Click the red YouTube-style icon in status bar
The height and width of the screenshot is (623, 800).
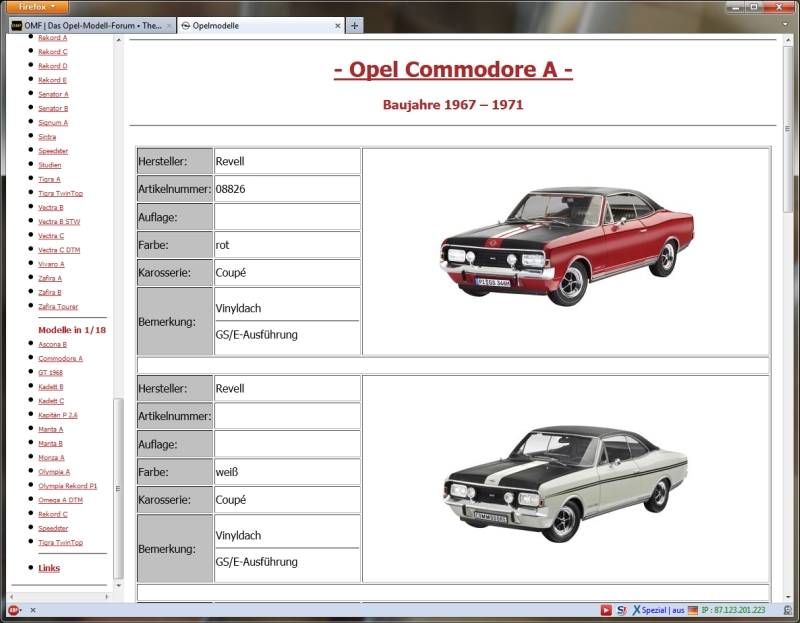606,610
